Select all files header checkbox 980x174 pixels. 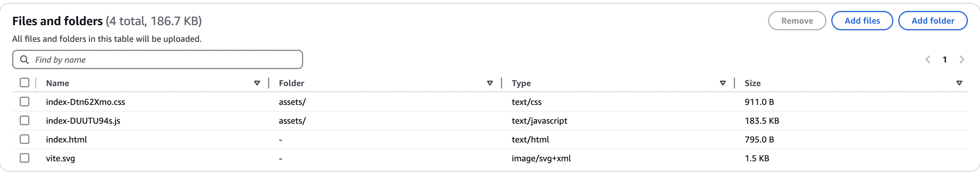tap(24, 83)
